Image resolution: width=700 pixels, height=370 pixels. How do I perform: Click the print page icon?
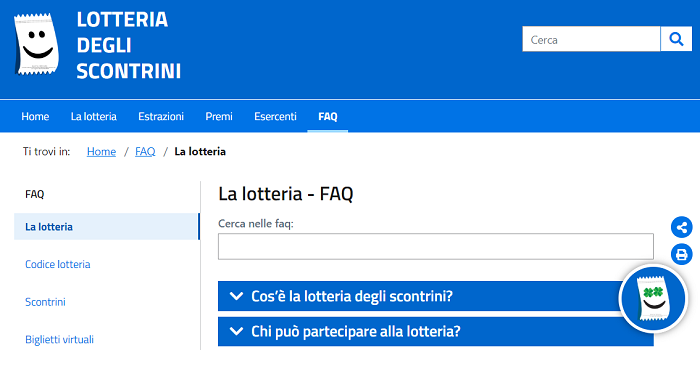pos(682,254)
